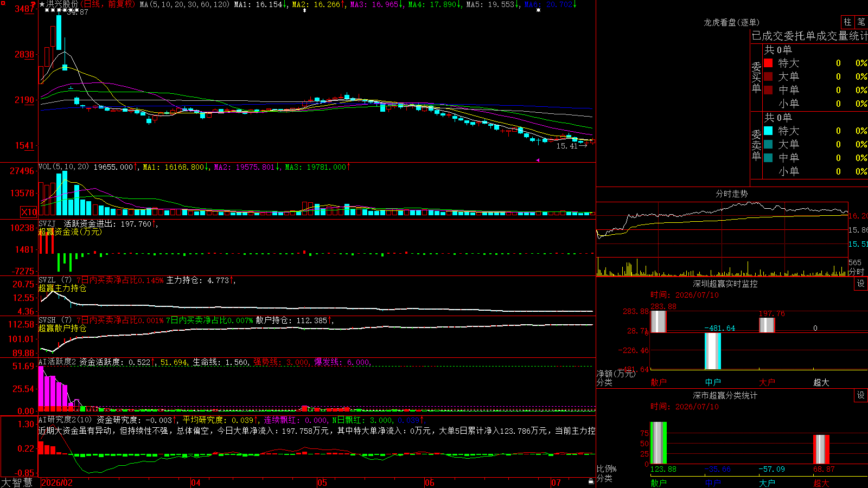This screenshot has width=868, height=488.
Task: Click the SVSH (7) indicator label
Action: pyautogui.click(x=55, y=320)
